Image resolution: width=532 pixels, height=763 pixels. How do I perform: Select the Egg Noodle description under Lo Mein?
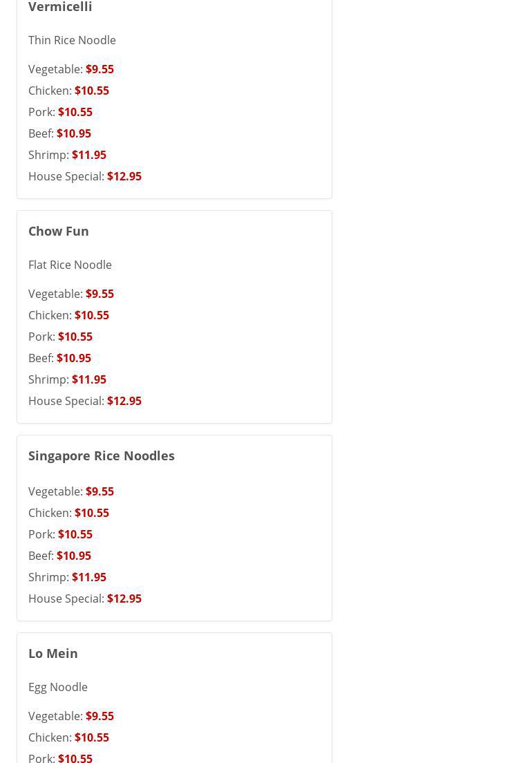(x=58, y=687)
